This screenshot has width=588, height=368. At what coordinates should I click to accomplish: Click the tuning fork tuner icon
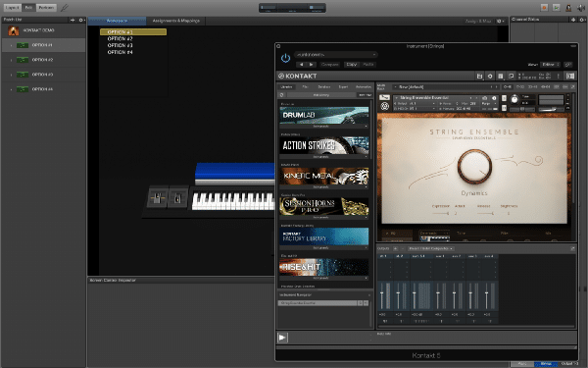(65, 8)
